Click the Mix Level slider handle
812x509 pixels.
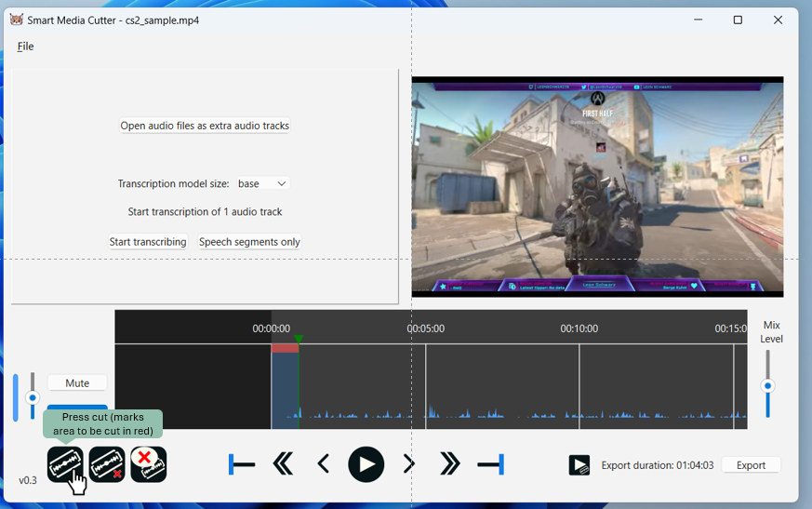coord(767,385)
